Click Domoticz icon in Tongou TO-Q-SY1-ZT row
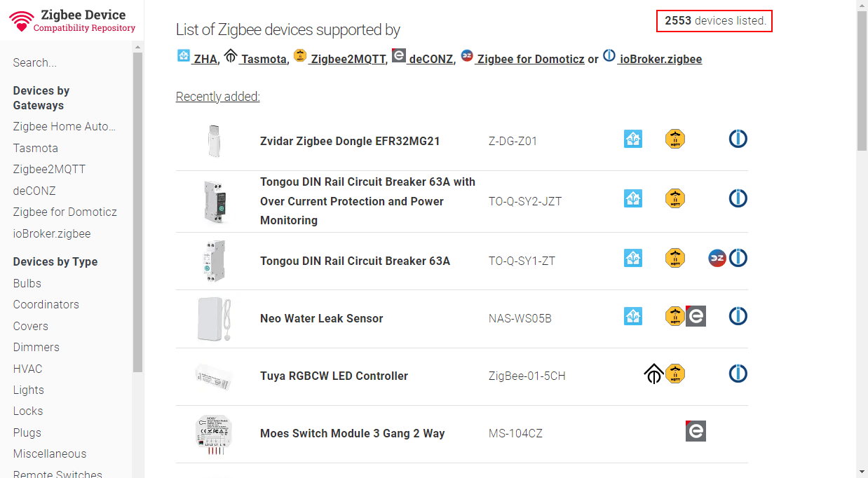This screenshot has width=868, height=478. 717,259
